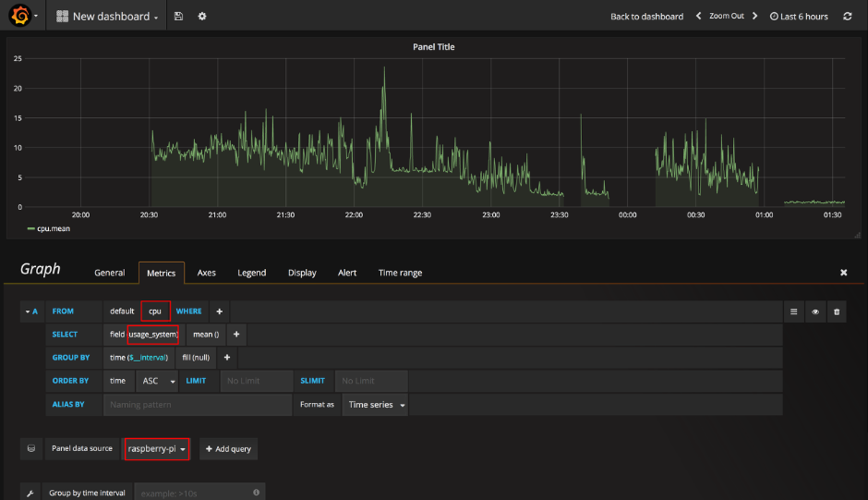The height and width of the screenshot is (500, 868).
Task: Click the save dashboard floppy icon
Action: (178, 16)
